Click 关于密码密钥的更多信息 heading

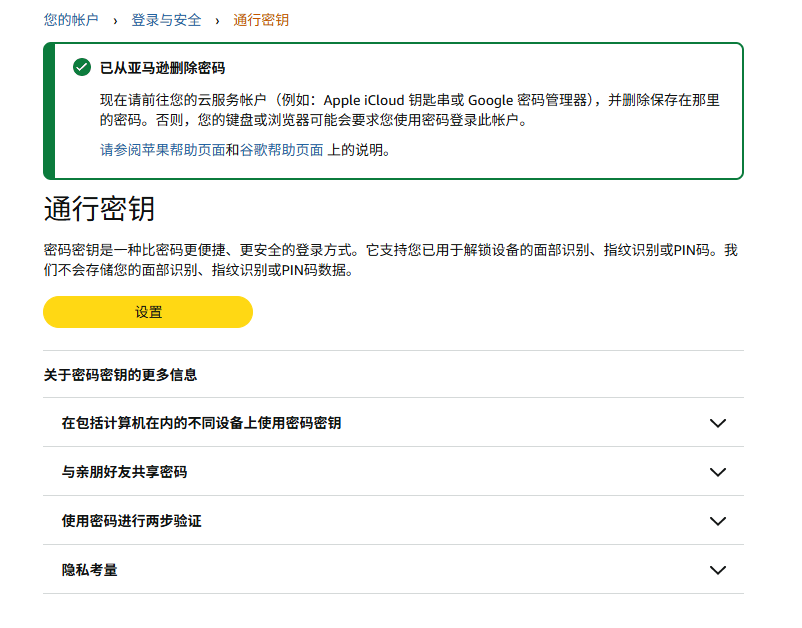(120, 375)
